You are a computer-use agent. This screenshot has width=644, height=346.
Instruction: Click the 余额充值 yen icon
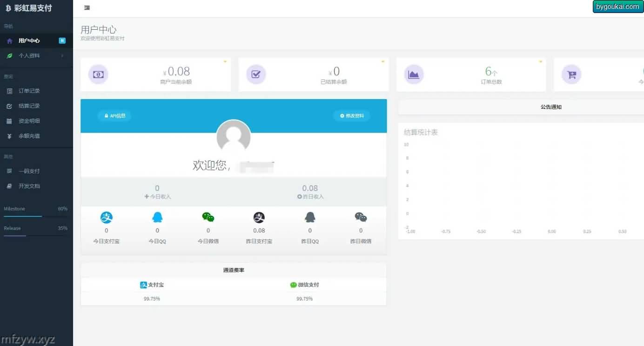[9, 136]
